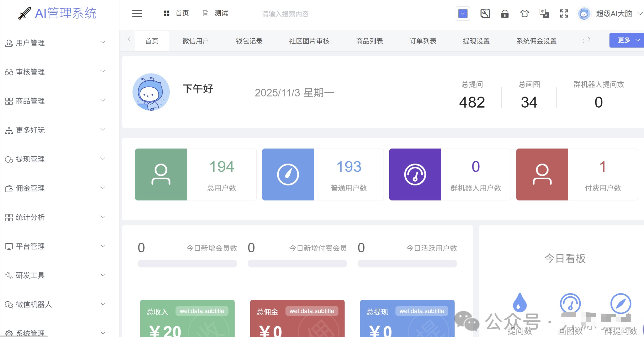Click the red 付费用户数 user icon
The image size is (644, 337).
click(542, 174)
